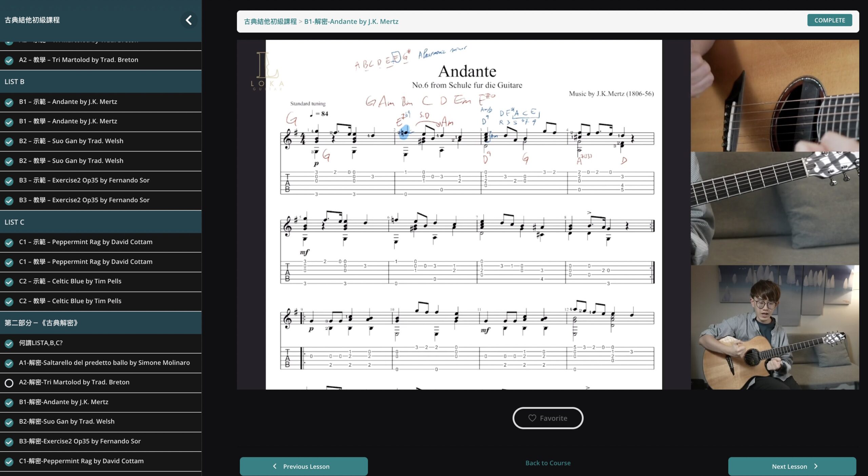Toggle checkmark for B2 – 示範 – Suo Gan
Viewport: 868px width, 476px height.
pos(9,141)
